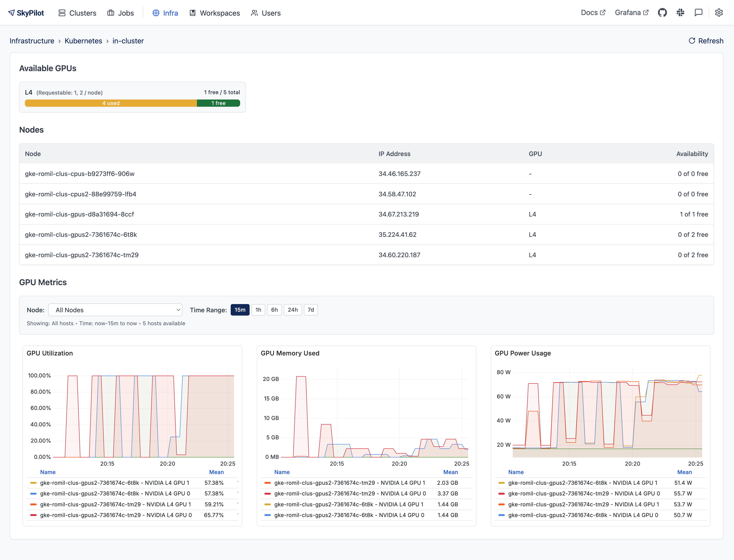This screenshot has width=734, height=560.
Task: Open the Kubernetes breadcrumb
Action: (83, 41)
